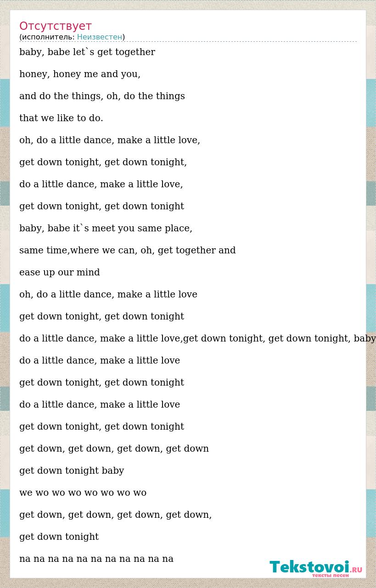This screenshot has height=588, width=376.
Task: Click the исполнитель label text
Action: coord(48,37)
